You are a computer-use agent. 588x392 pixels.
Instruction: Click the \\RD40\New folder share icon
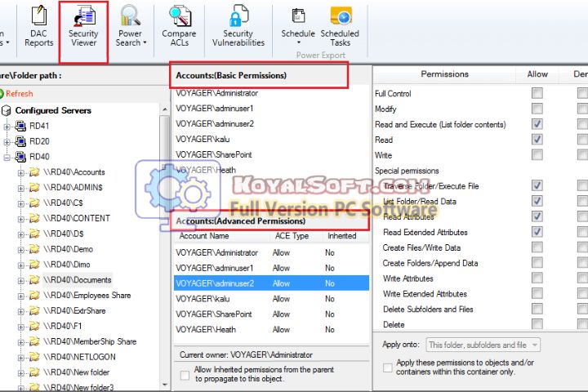coord(34,372)
